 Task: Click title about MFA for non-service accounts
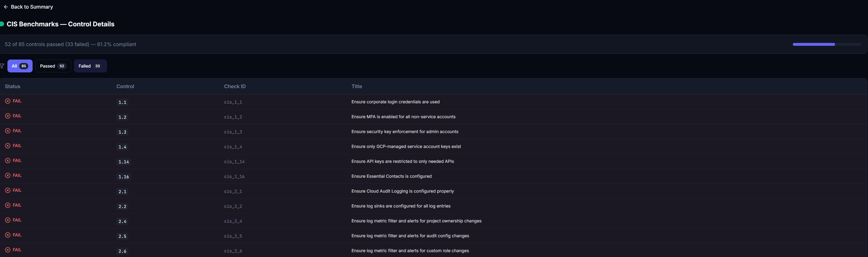[403, 117]
